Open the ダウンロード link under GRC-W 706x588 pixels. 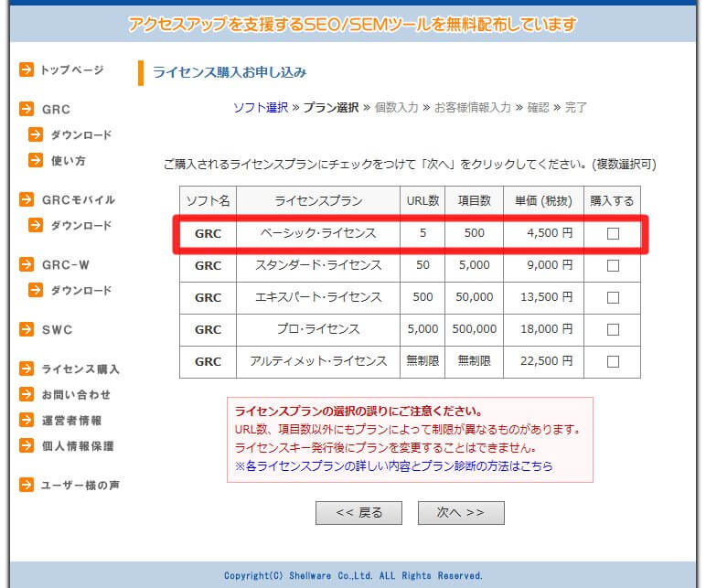pos(81,291)
